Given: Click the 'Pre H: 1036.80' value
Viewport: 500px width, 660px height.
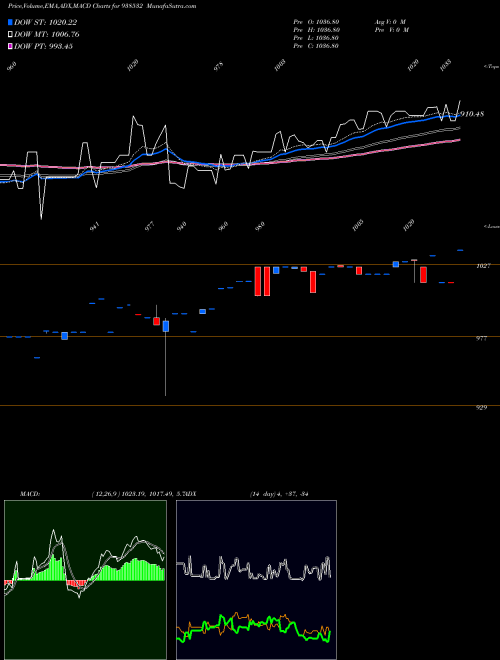Looking at the screenshot, I should [316, 30].
